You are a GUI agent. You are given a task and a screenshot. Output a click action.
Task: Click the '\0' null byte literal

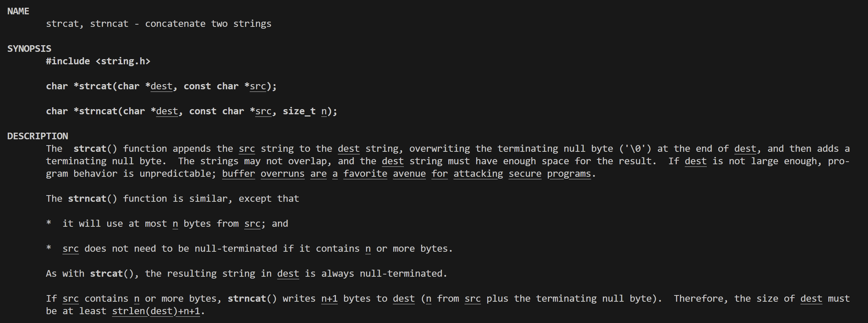(635, 149)
